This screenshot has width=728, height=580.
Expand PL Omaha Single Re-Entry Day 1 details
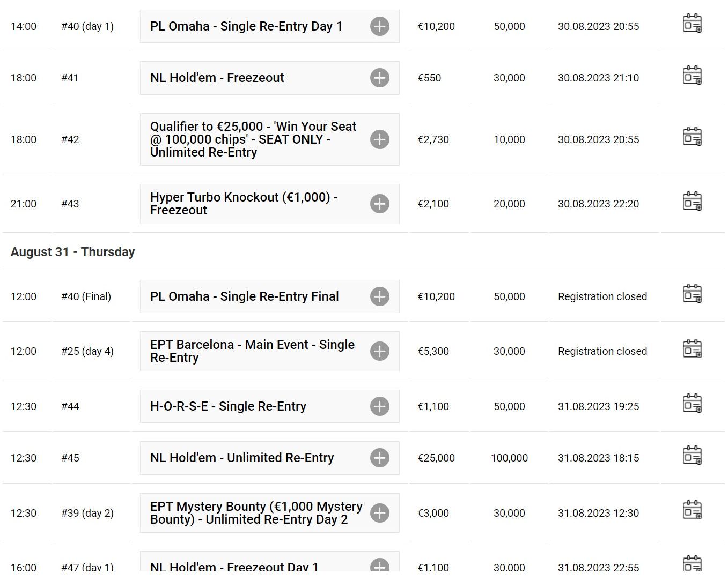coord(380,26)
